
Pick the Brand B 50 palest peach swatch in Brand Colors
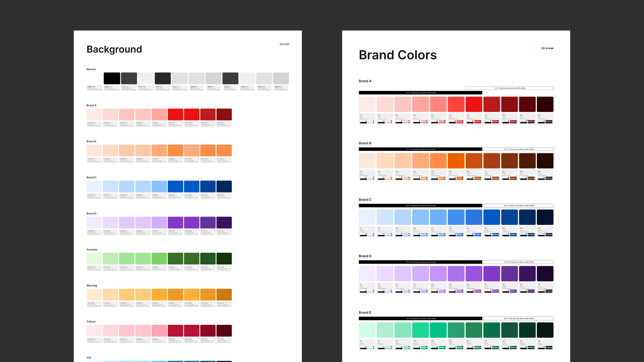tap(367, 161)
